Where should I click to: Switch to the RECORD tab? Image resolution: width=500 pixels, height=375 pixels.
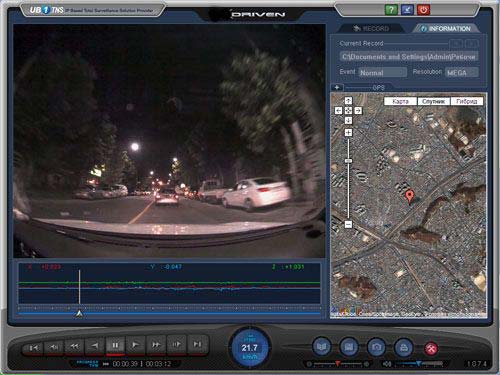[371, 28]
